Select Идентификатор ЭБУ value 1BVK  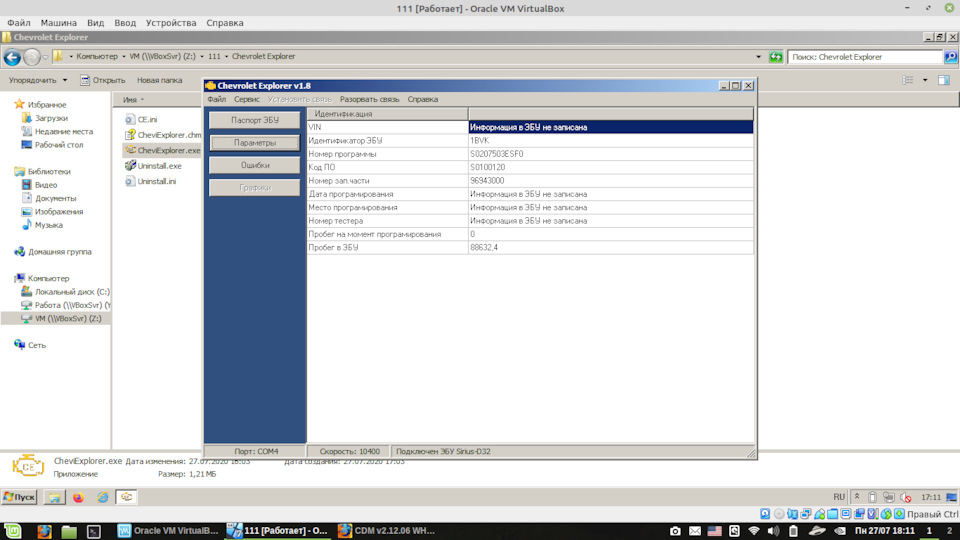coord(610,141)
